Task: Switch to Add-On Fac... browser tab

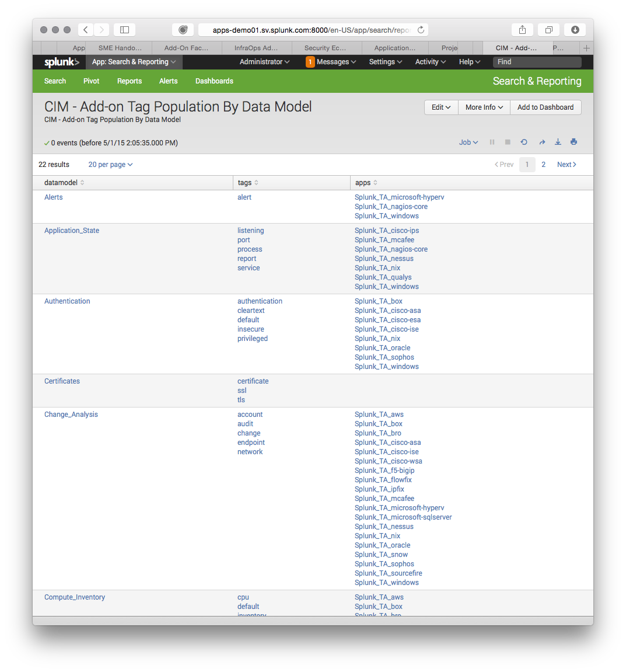Action: 187,48
